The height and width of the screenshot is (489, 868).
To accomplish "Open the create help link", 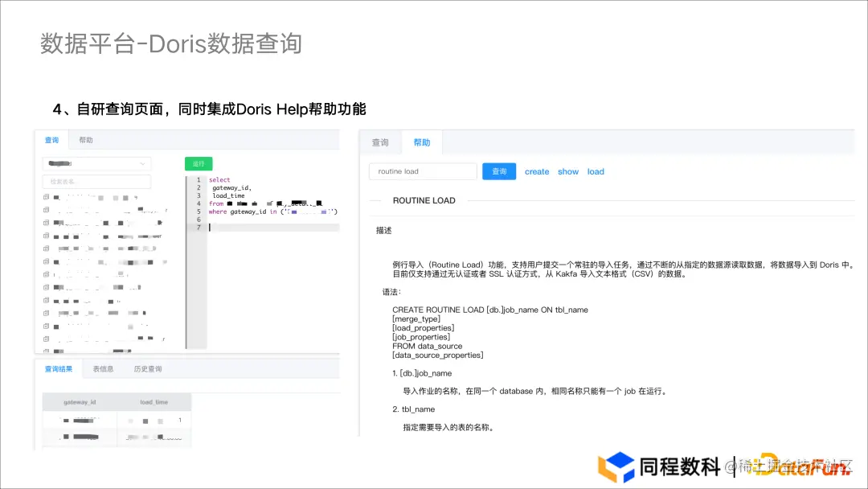I will [537, 171].
